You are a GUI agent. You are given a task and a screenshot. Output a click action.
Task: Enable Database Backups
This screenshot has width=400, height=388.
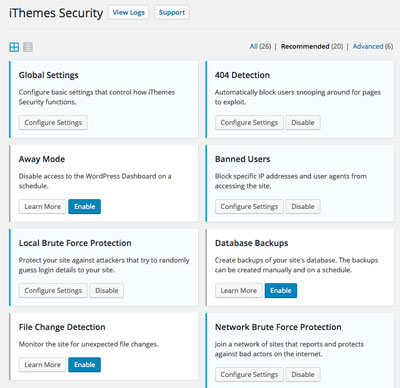(x=281, y=291)
